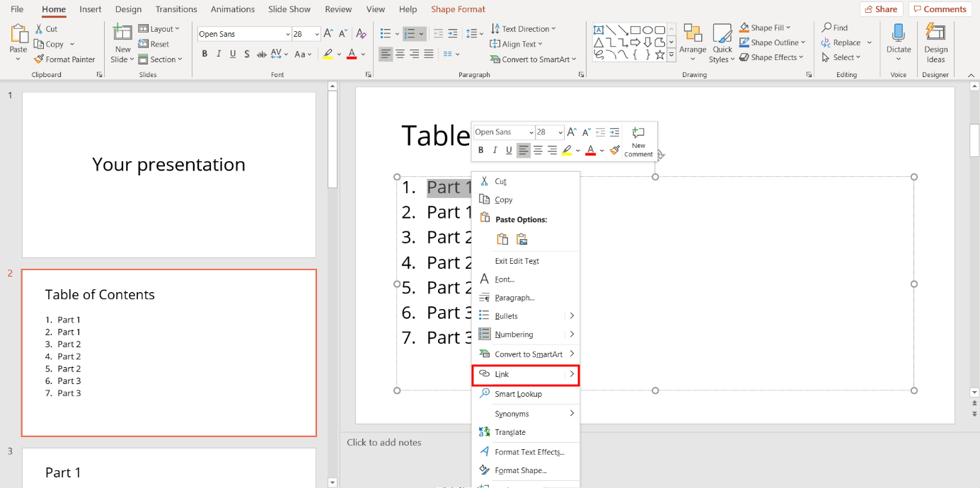The width and height of the screenshot is (980, 488).
Task: Select the Part 1 slide thumbnail
Action: coord(168,467)
